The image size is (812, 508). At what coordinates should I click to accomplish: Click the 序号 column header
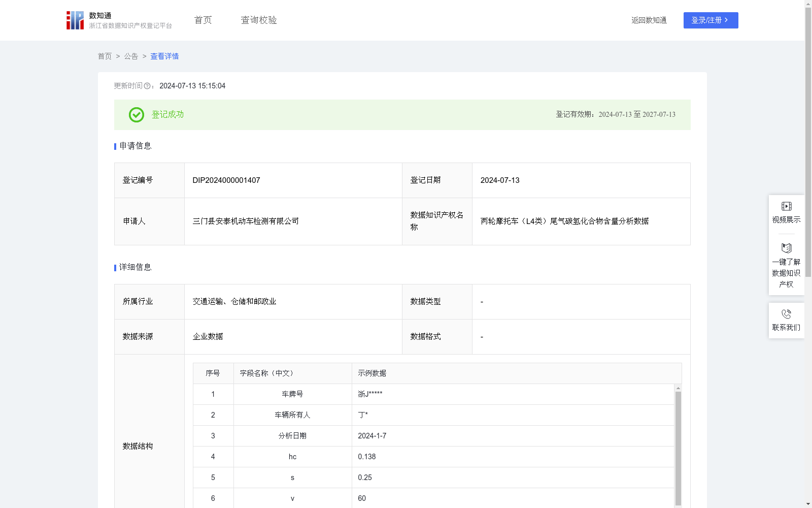point(213,373)
